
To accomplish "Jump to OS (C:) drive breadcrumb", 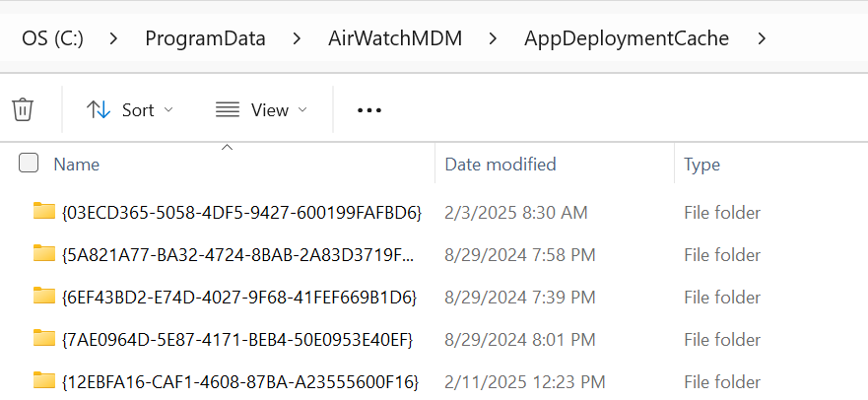I will 52,39.
